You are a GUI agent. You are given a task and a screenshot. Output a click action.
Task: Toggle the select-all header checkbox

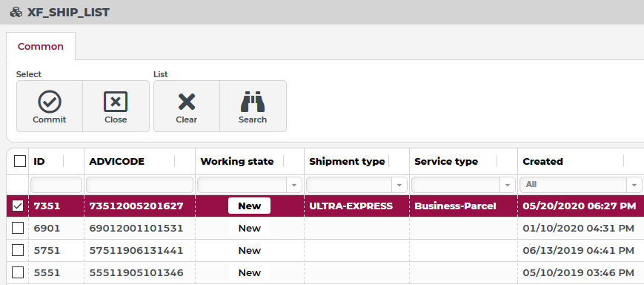20,161
